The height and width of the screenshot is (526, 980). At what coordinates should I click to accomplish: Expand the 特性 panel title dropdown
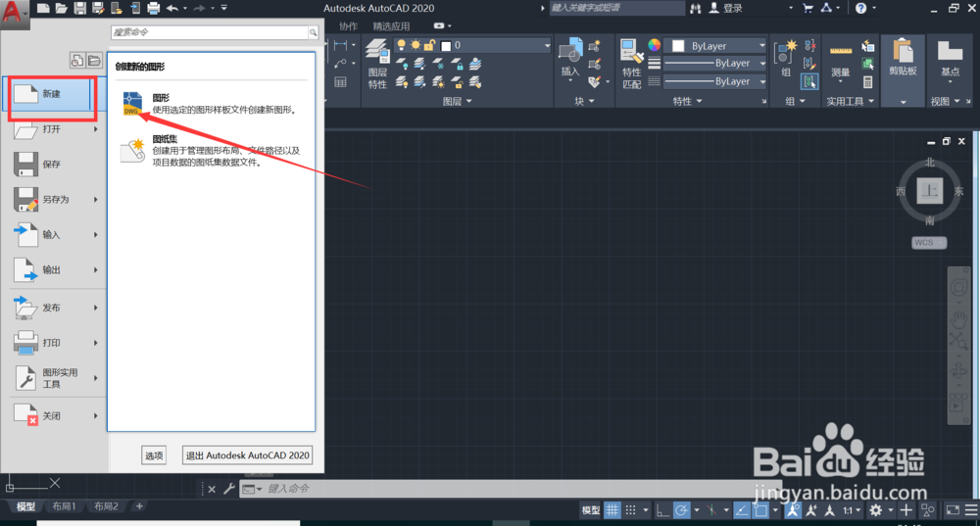pos(688,101)
